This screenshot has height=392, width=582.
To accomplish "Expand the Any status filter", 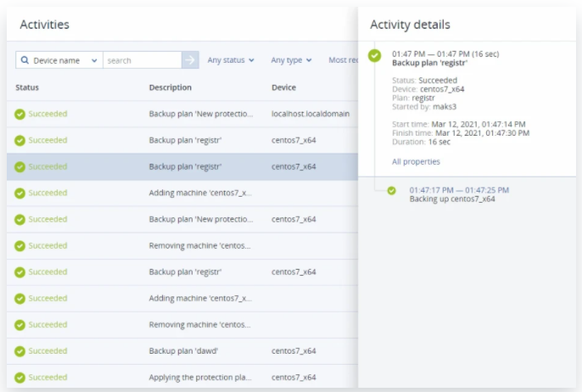I will click(x=230, y=60).
